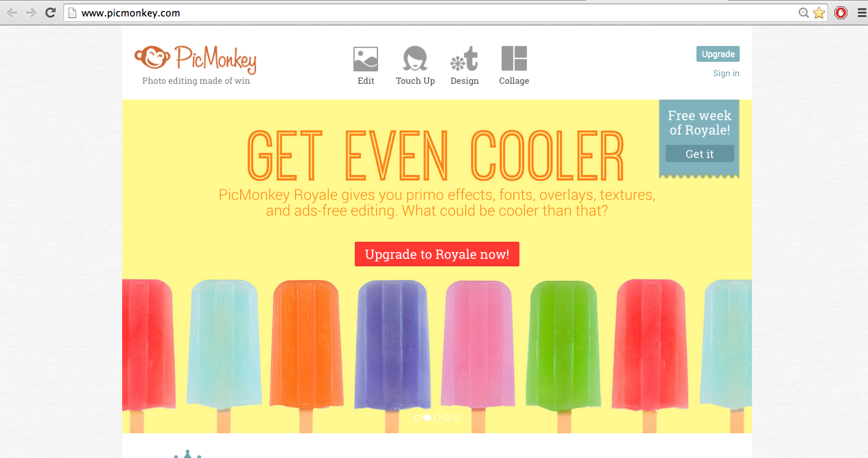The height and width of the screenshot is (458, 868).
Task: Reload the page with the refresh icon
Action: [x=50, y=12]
